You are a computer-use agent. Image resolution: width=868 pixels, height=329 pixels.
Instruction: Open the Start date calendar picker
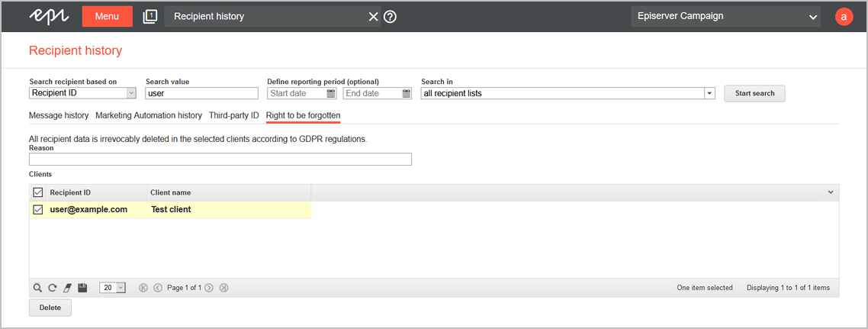click(331, 94)
